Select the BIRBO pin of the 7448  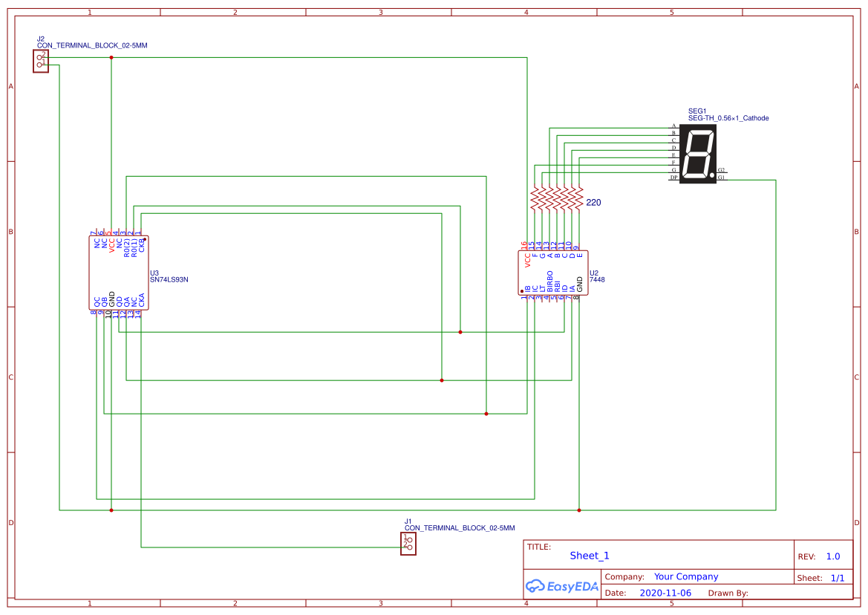coord(550,281)
